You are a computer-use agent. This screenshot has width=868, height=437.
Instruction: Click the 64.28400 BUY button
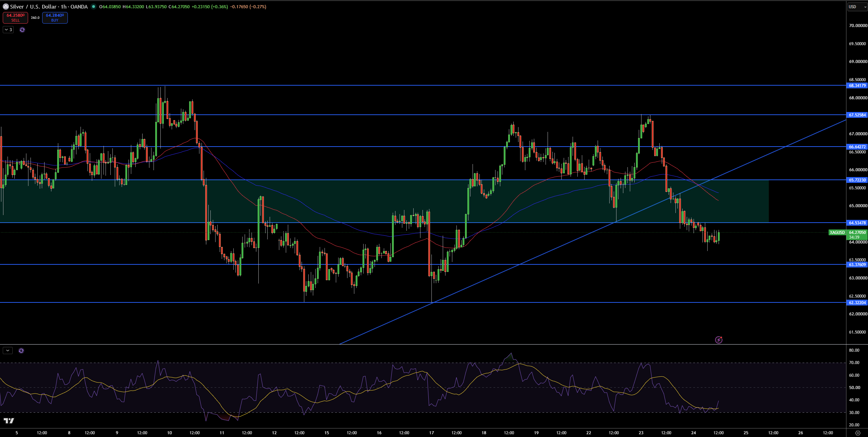[55, 18]
